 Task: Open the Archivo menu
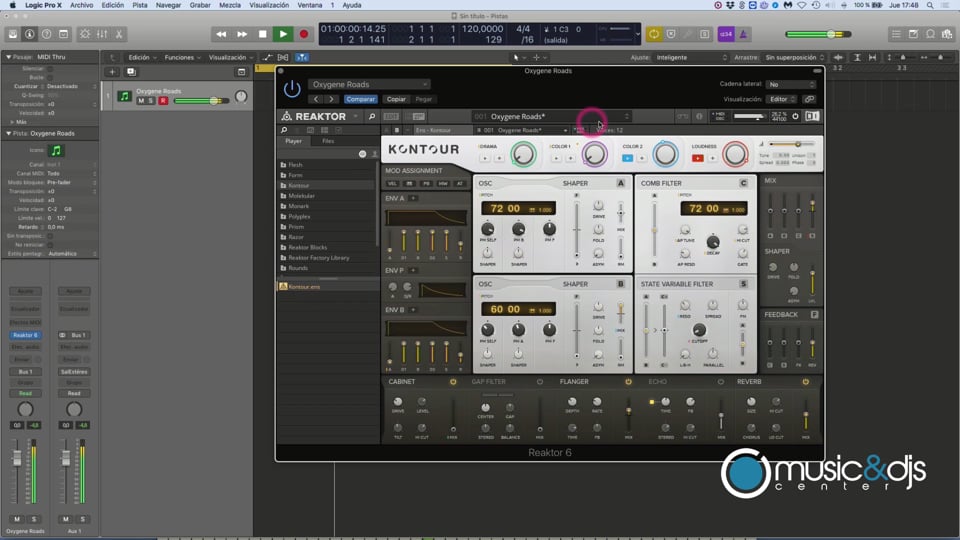(x=81, y=5)
